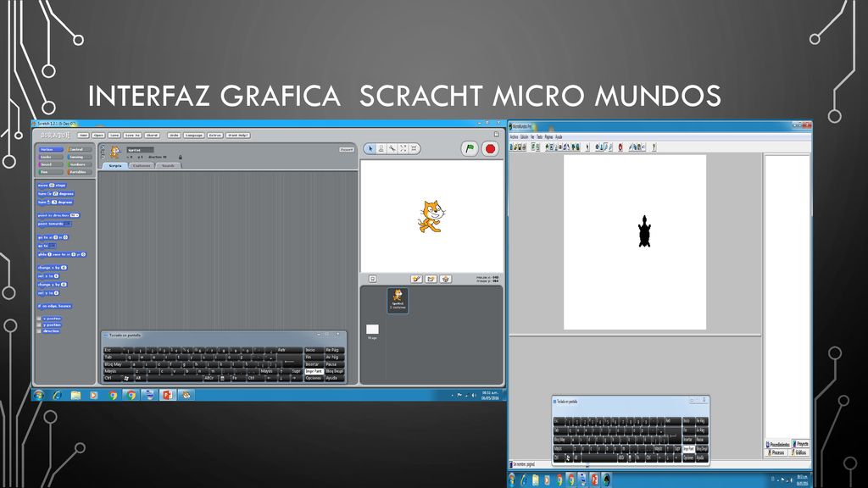Click the Save As button in Scratch
This screenshot has height=488, width=868.
pos(132,135)
